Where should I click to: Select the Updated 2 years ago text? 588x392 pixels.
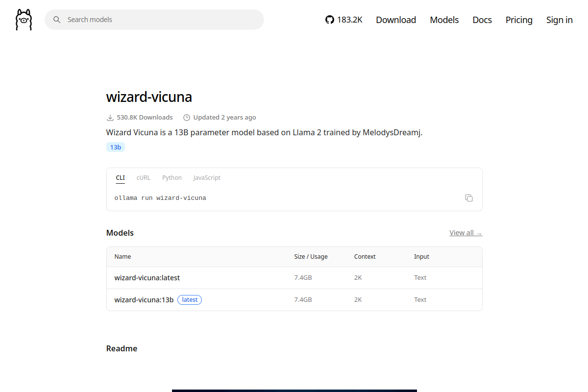click(224, 118)
